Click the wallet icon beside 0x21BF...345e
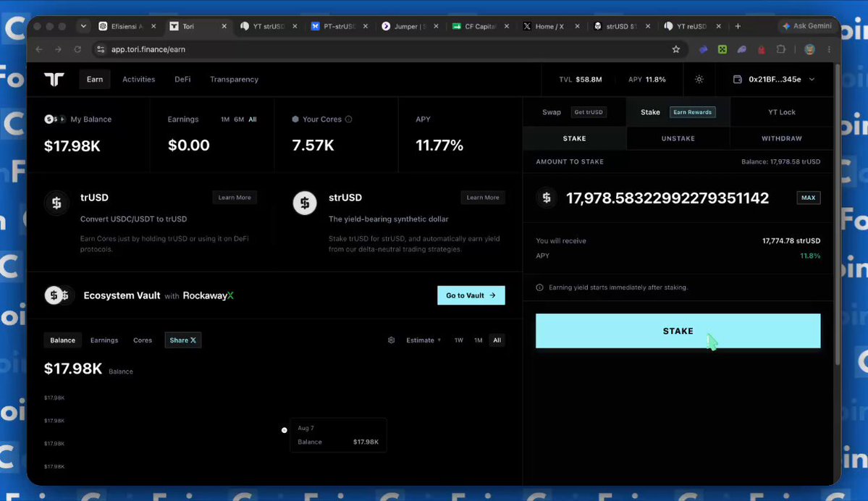868x501 pixels. pyautogui.click(x=738, y=79)
